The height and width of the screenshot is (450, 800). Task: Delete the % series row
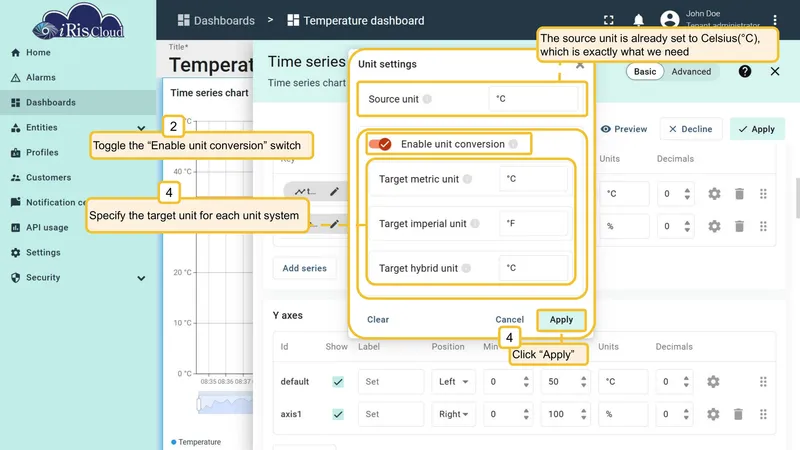click(739, 226)
